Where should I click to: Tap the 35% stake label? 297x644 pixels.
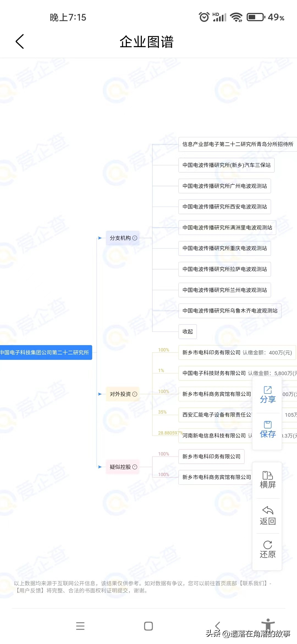[x=162, y=412]
